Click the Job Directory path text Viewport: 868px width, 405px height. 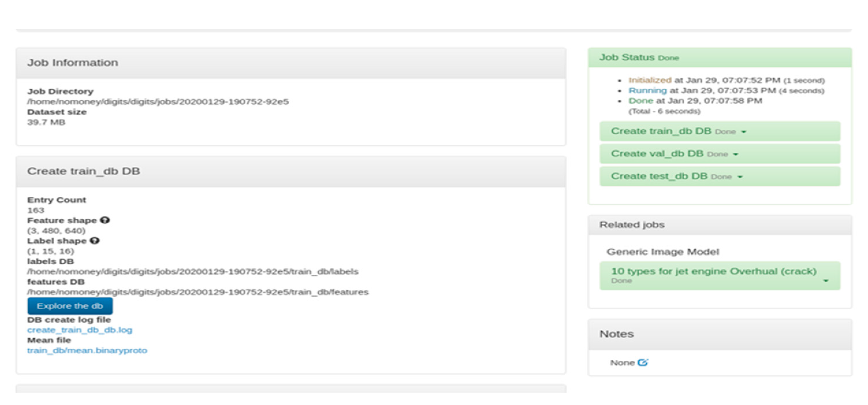(x=158, y=101)
